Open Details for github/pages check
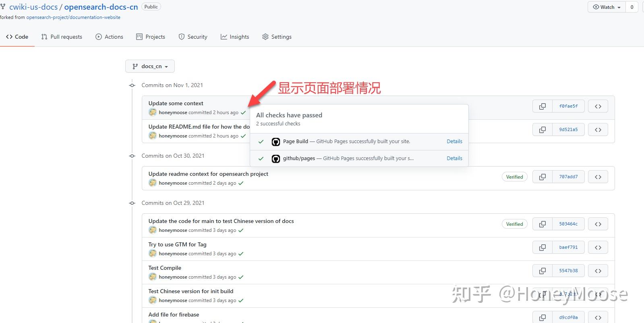 454,158
